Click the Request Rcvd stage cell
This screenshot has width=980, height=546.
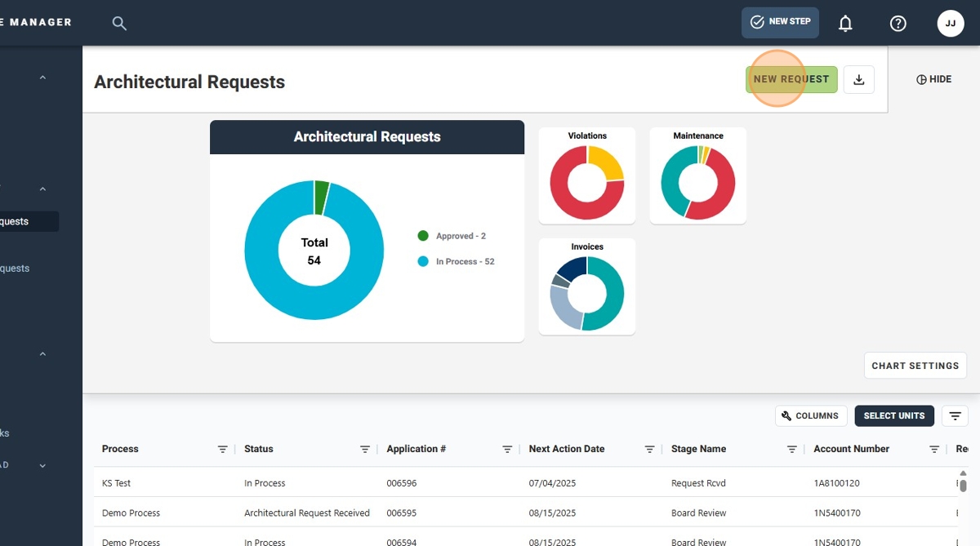click(x=698, y=483)
